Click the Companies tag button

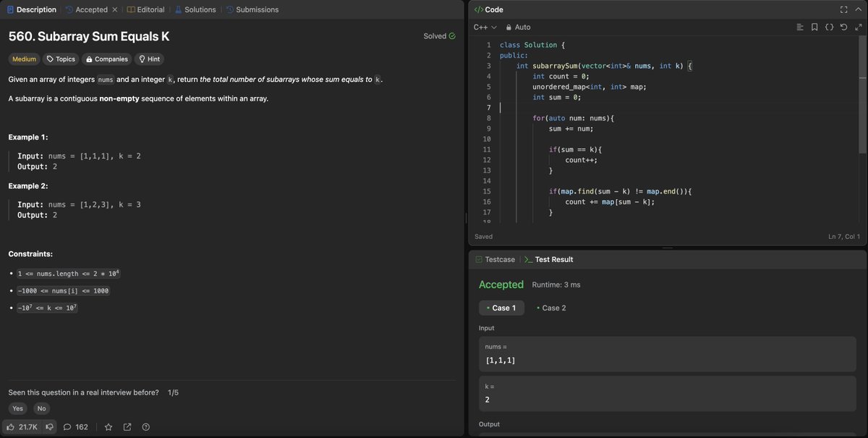106,59
